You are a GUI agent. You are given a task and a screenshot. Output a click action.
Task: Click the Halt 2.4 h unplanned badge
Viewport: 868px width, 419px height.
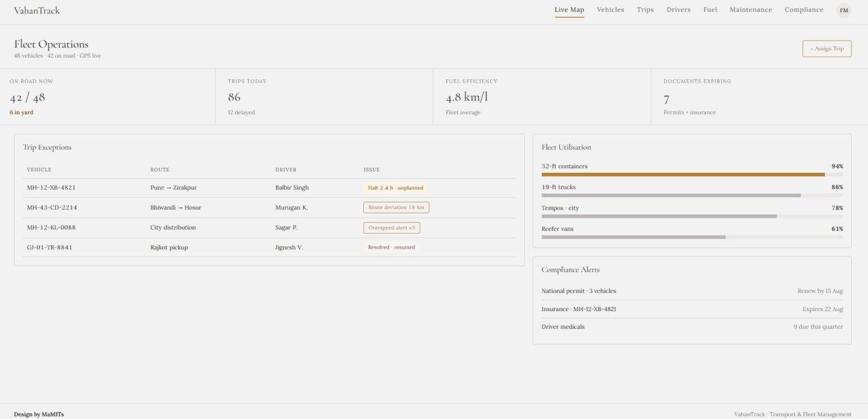click(x=395, y=188)
